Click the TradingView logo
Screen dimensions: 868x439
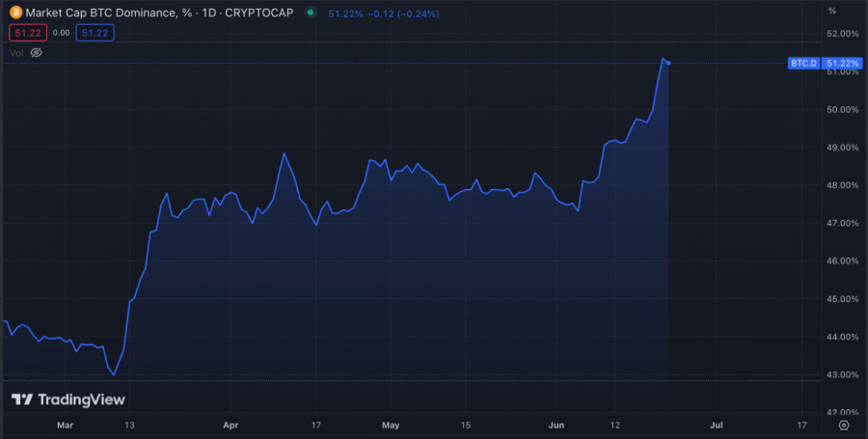68,399
